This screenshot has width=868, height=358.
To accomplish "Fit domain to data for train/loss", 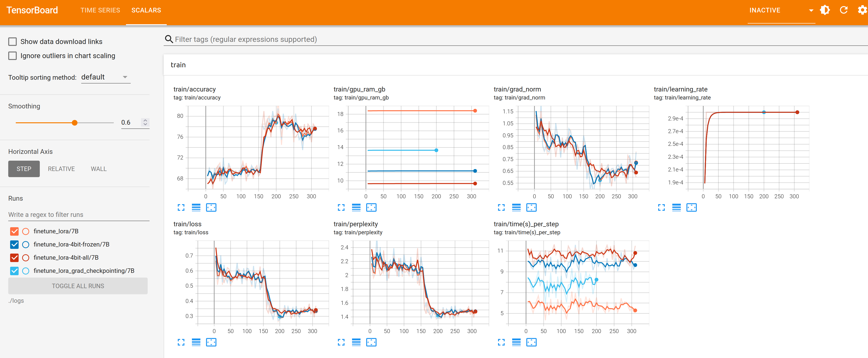I will coord(211,342).
